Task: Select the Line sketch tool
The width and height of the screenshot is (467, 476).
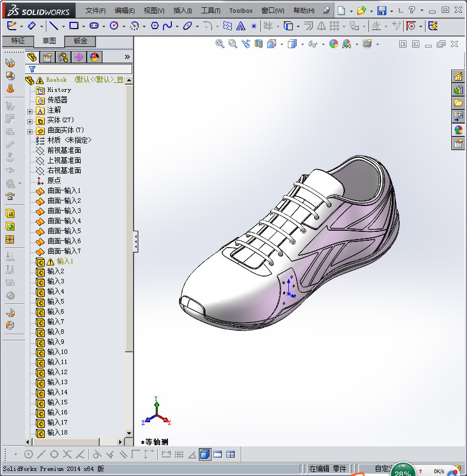Action: (54, 26)
